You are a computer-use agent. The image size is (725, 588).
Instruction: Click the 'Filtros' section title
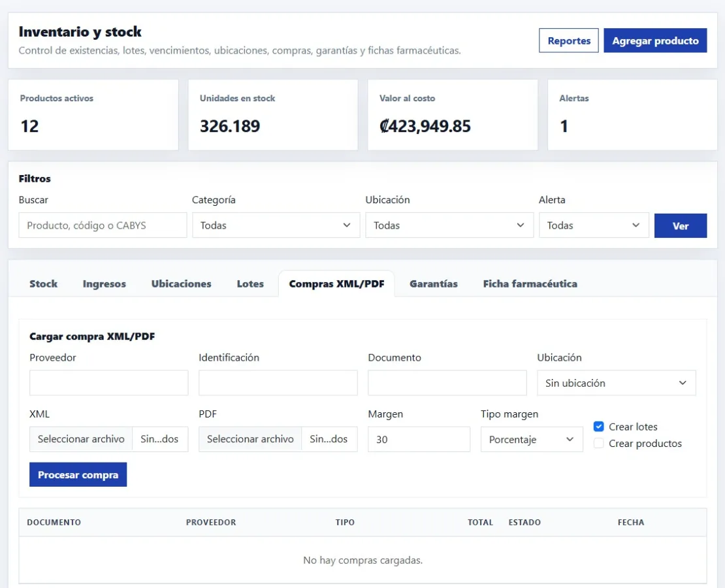coord(35,178)
